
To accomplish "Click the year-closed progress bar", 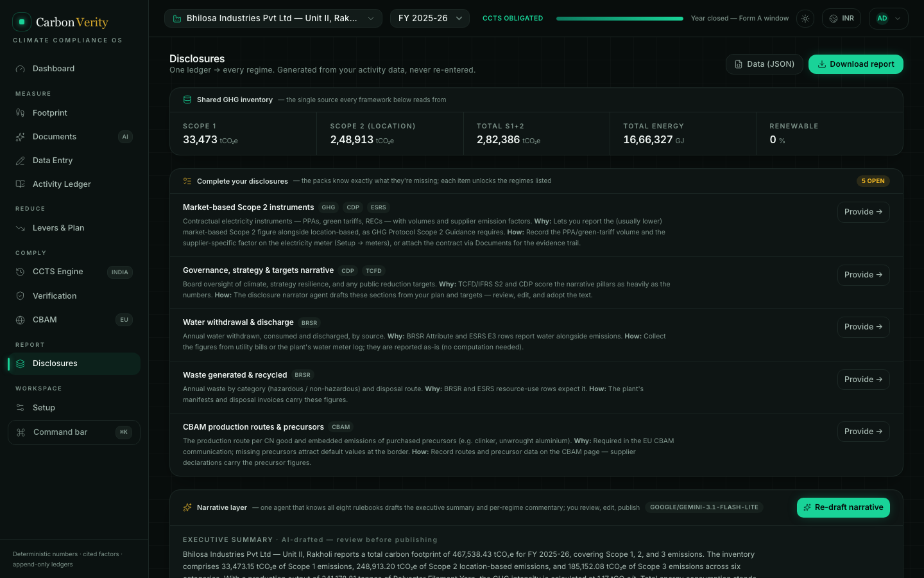I will 620,19.
